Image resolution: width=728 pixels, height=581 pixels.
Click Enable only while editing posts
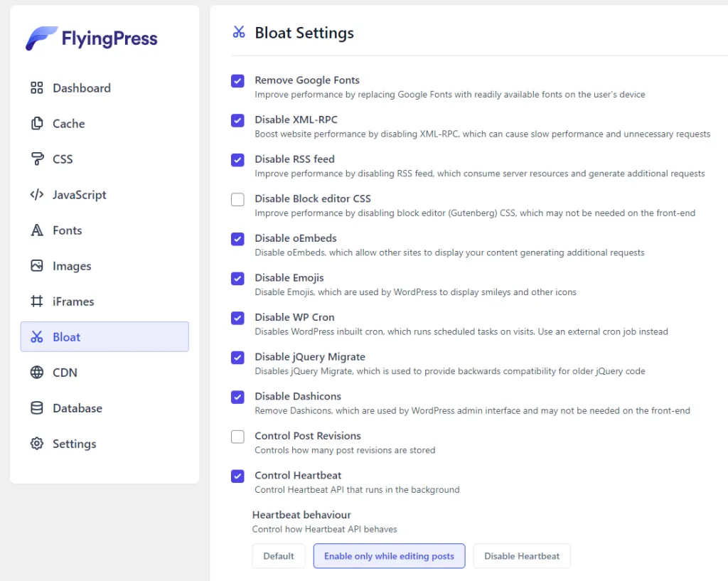pyautogui.click(x=389, y=556)
